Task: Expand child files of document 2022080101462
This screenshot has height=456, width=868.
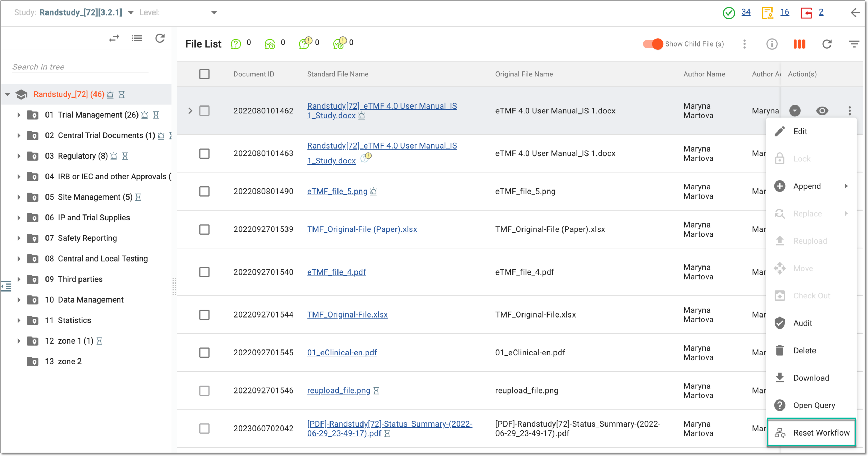Action: point(190,111)
